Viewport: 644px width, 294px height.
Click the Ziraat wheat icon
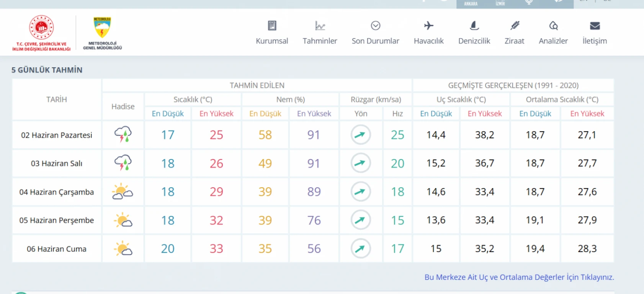[x=515, y=26]
